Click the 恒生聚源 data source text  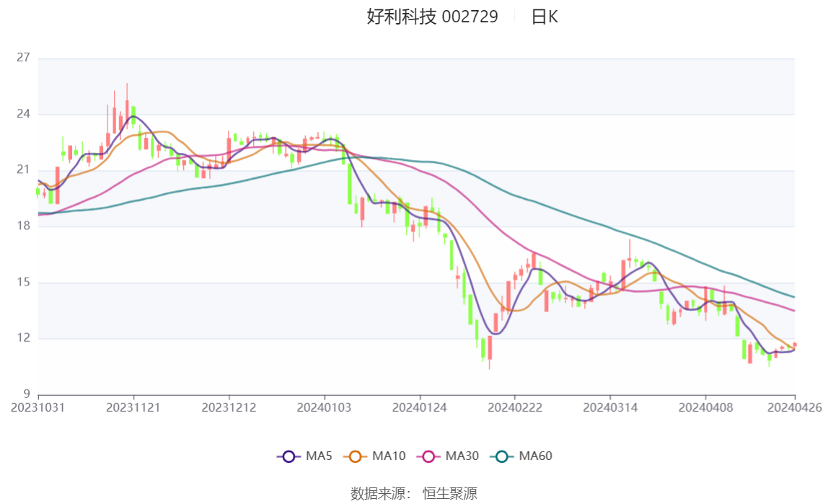(x=449, y=493)
